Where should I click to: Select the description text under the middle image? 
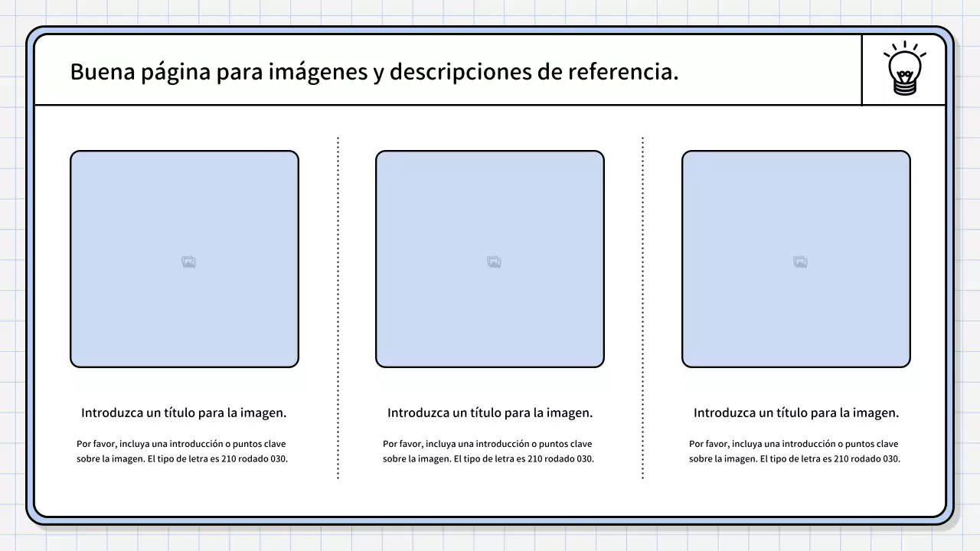(488, 451)
